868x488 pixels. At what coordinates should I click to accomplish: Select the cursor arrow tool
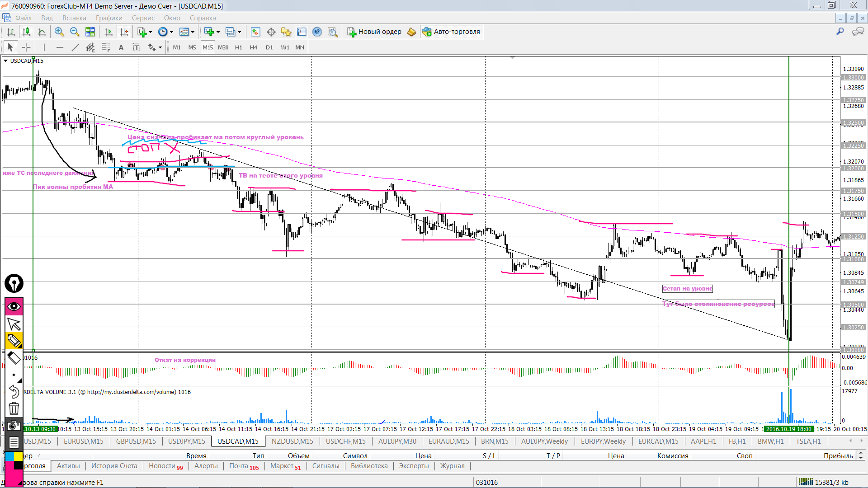click(10, 47)
